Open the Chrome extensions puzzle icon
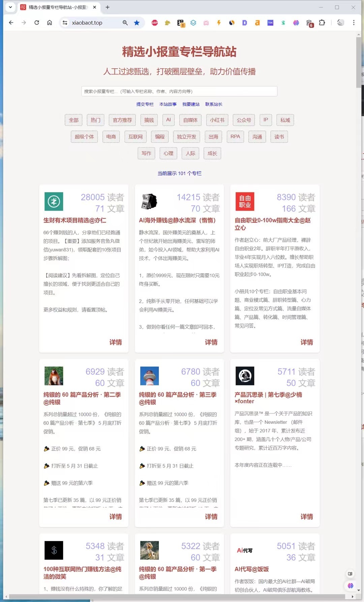Viewport: 364px width, 602px height. tap(322, 23)
